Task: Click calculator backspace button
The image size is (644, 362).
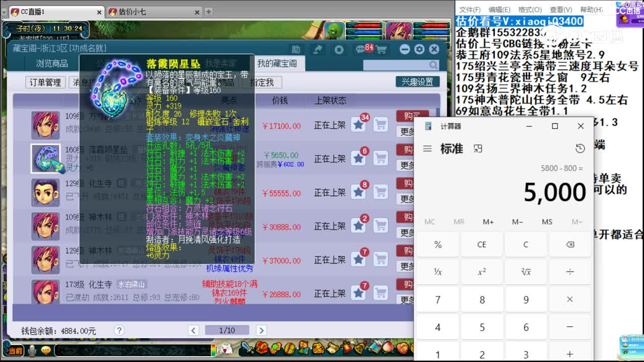Action: [x=570, y=244]
